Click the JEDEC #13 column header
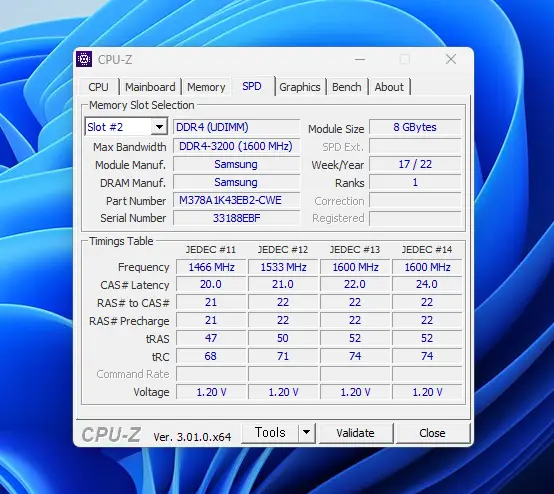The width and height of the screenshot is (554, 494). (355, 250)
